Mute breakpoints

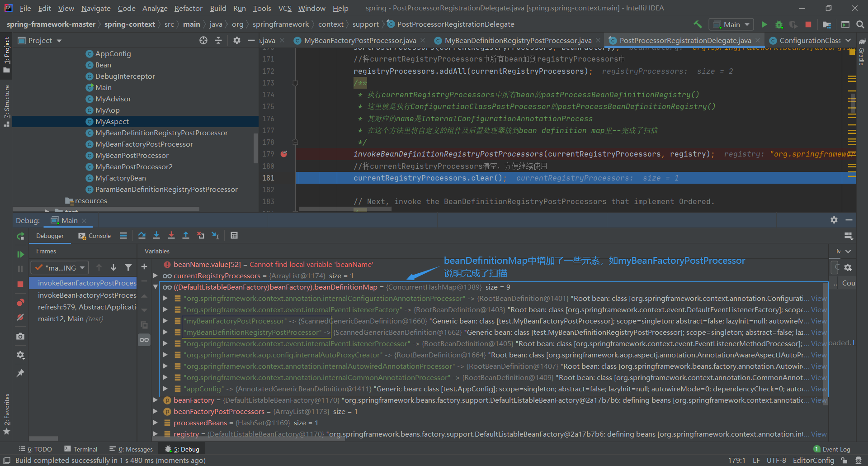point(20,317)
